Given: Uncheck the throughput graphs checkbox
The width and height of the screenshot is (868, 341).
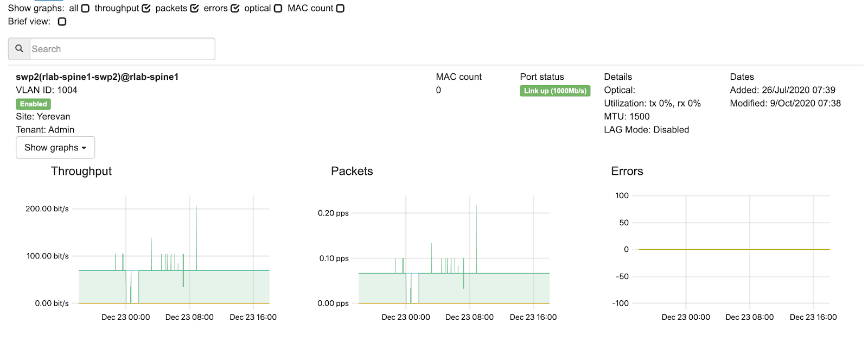Looking at the screenshot, I should pos(146,8).
